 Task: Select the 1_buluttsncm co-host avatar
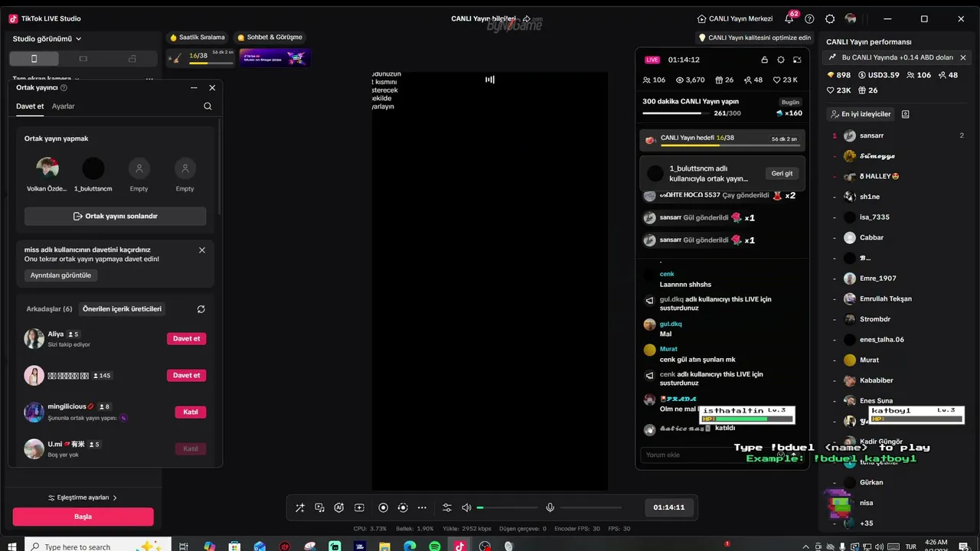point(93,168)
